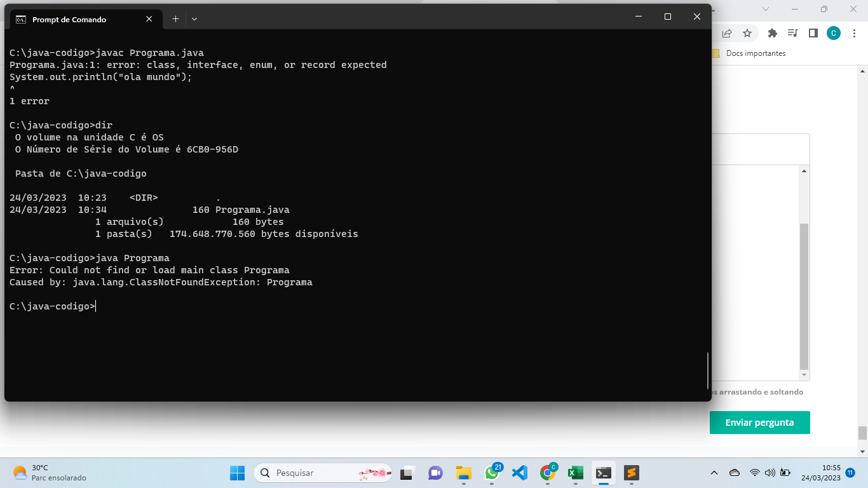Open Task View on the taskbar
The image size is (868, 488).
click(406, 473)
